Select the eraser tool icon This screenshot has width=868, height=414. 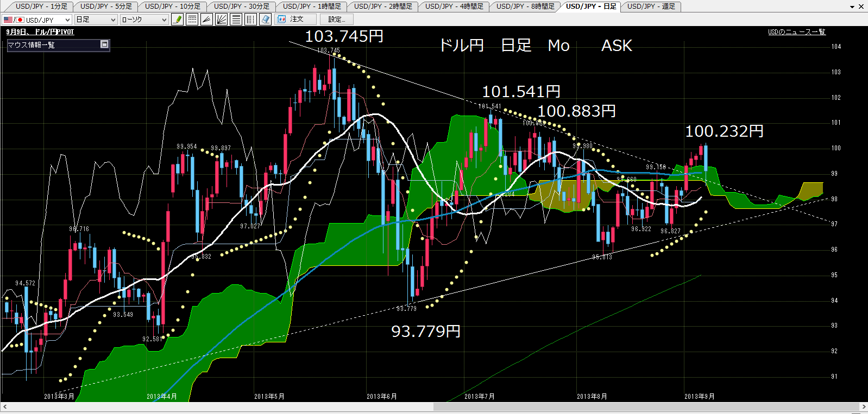(265, 20)
